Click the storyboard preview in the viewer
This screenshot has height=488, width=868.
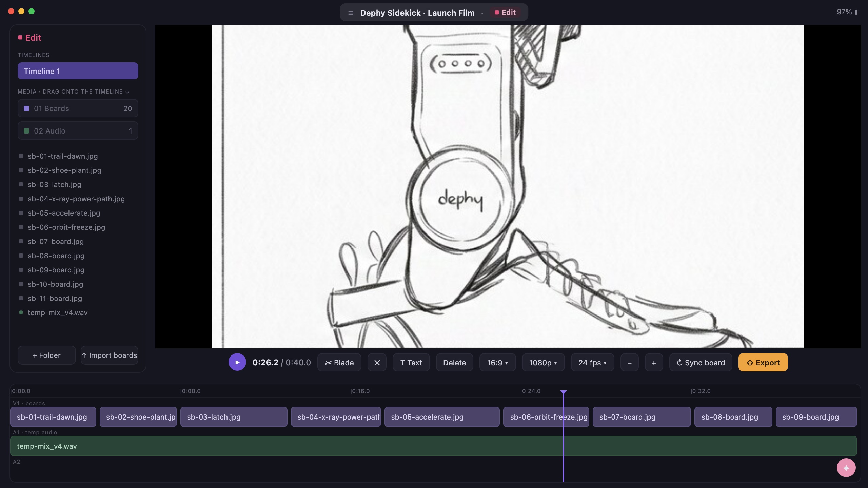point(508,187)
